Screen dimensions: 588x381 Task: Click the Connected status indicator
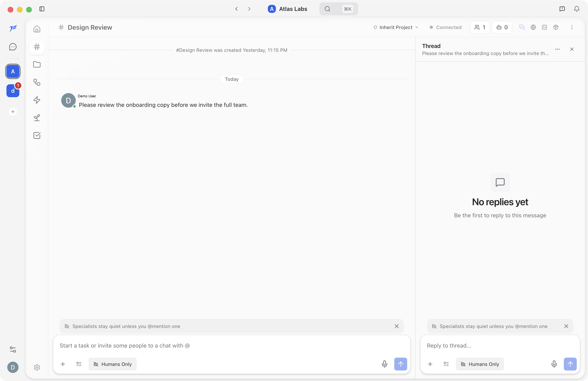(x=445, y=27)
